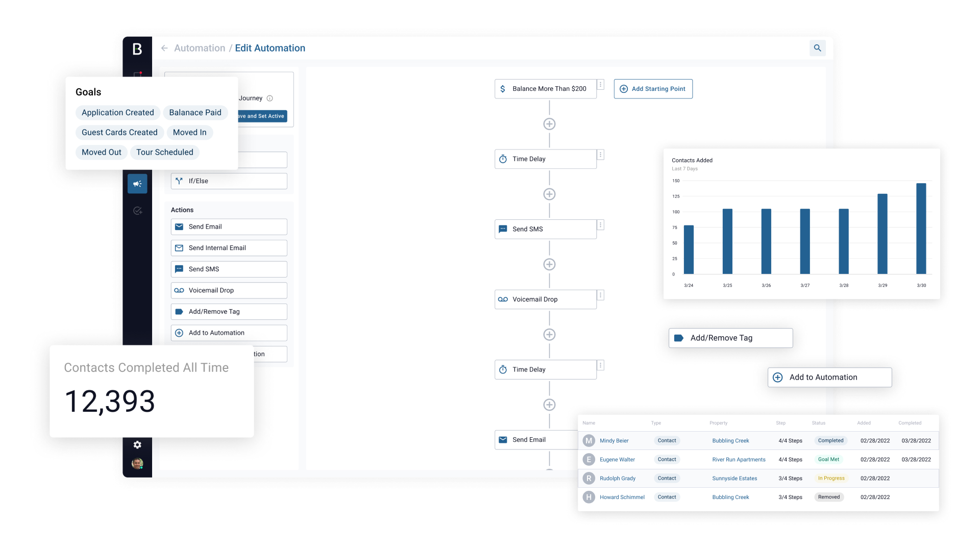Select the 'Moved In' goal tag

pyautogui.click(x=190, y=132)
